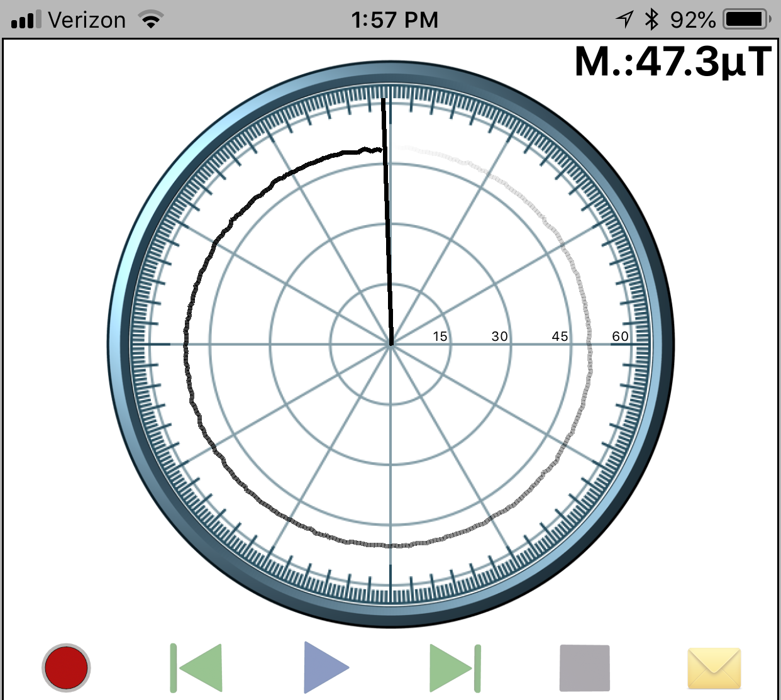Skip forward to the end with the green arrow
The height and width of the screenshot is (700, 781).
tap(455, 667)
